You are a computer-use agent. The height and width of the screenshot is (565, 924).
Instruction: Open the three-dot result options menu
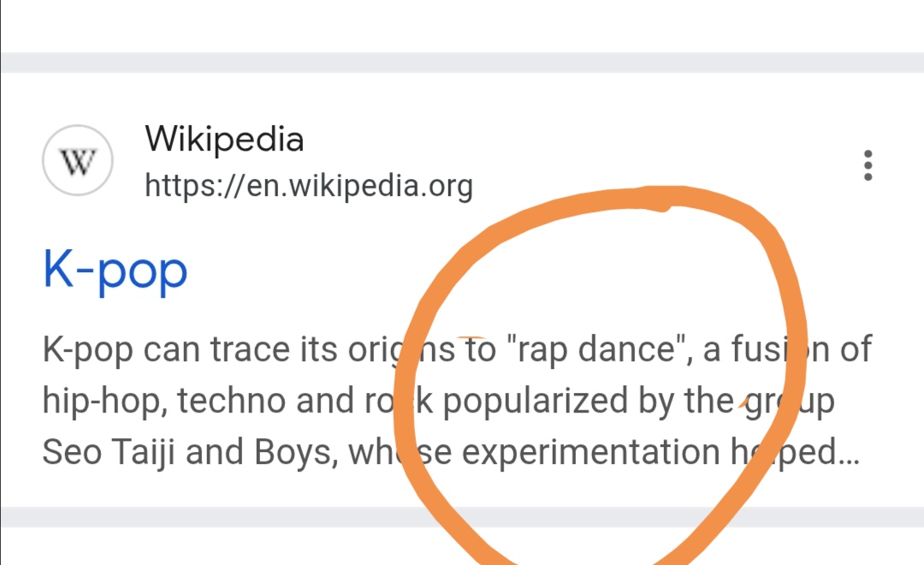pos(868,165)
